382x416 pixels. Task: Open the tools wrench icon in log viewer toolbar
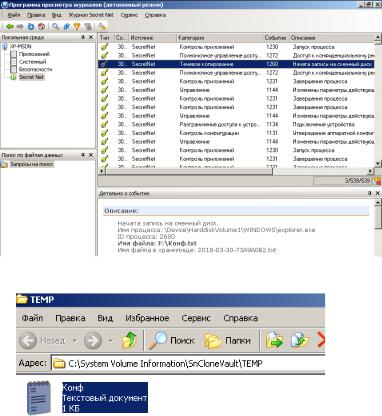click(102, 26)
